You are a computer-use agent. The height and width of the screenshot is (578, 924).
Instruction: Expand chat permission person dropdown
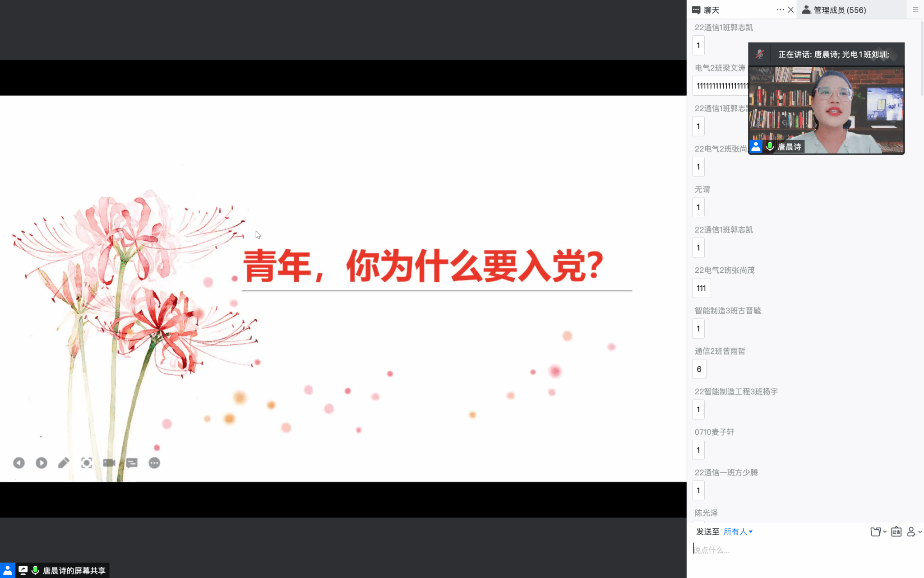coord(914,531)
